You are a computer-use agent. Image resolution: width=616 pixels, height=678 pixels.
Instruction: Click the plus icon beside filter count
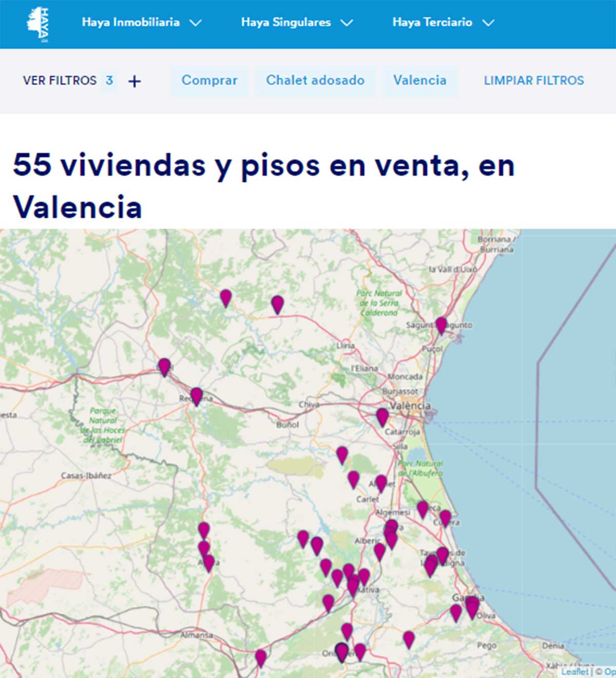point(134,81)
